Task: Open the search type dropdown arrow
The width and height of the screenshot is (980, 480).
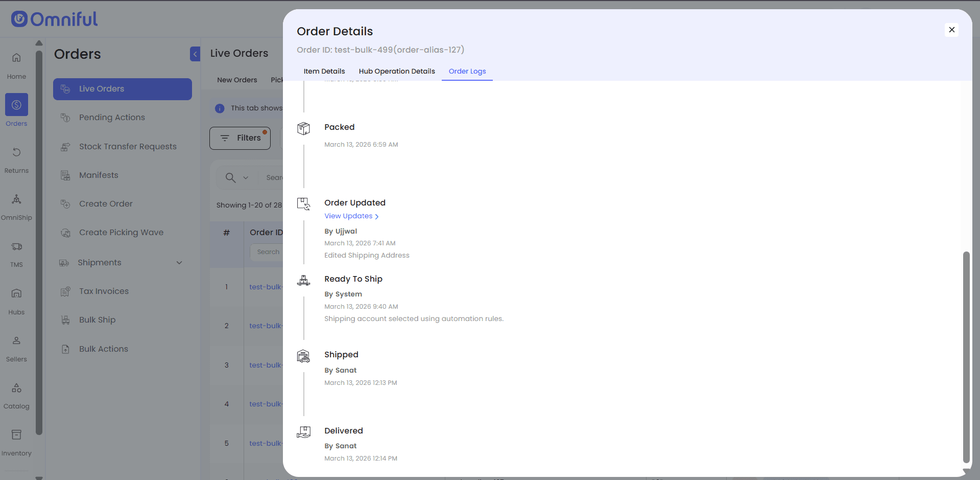Action: [246, 178]
